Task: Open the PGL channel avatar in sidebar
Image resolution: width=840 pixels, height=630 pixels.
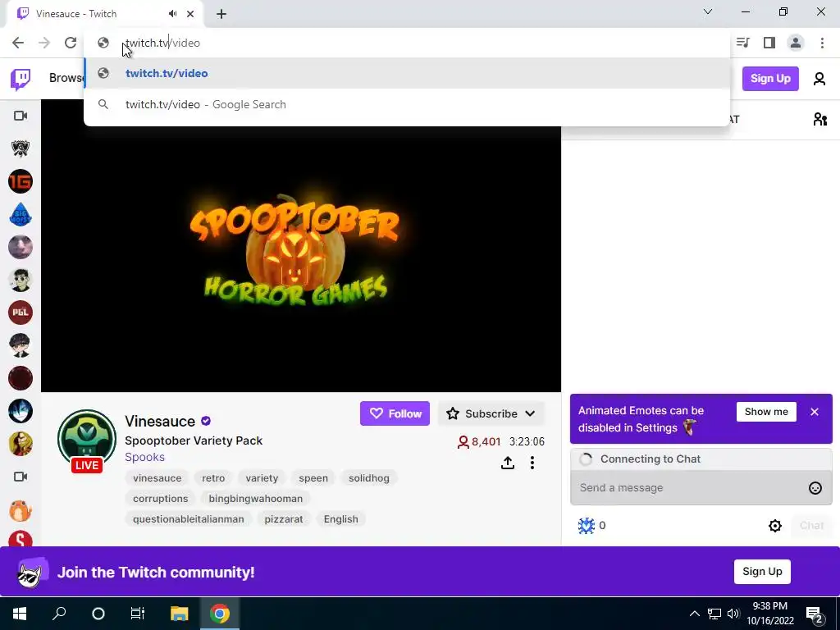Action: click(x=21, y=313)
